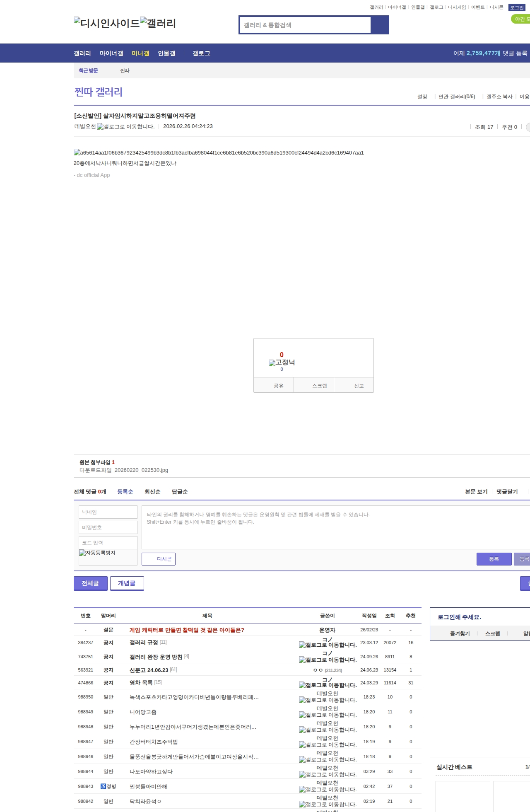Click the 고정닉 icon in the vote box

(x=282, y=362)
